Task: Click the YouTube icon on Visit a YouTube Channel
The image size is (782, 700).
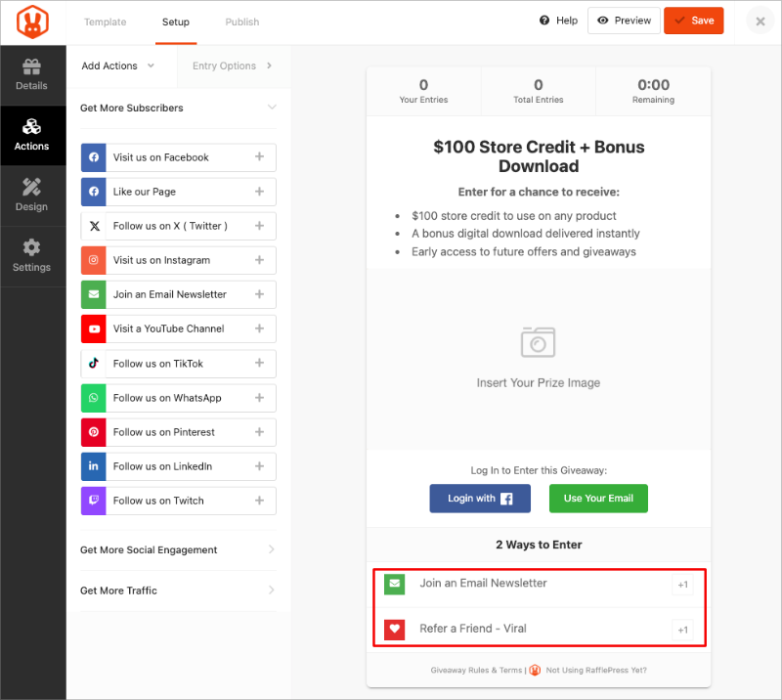Action: pos(92,328)
